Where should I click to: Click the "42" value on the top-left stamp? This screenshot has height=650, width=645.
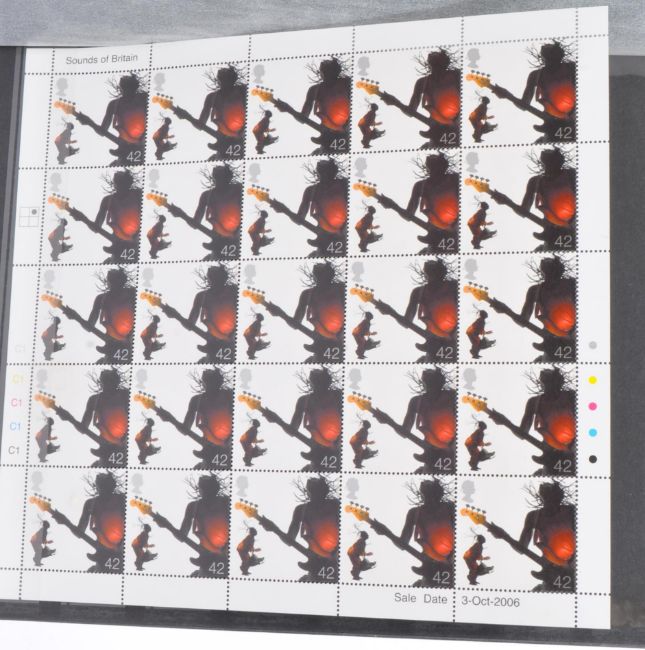pyautogui.click(x=134, y=157)
